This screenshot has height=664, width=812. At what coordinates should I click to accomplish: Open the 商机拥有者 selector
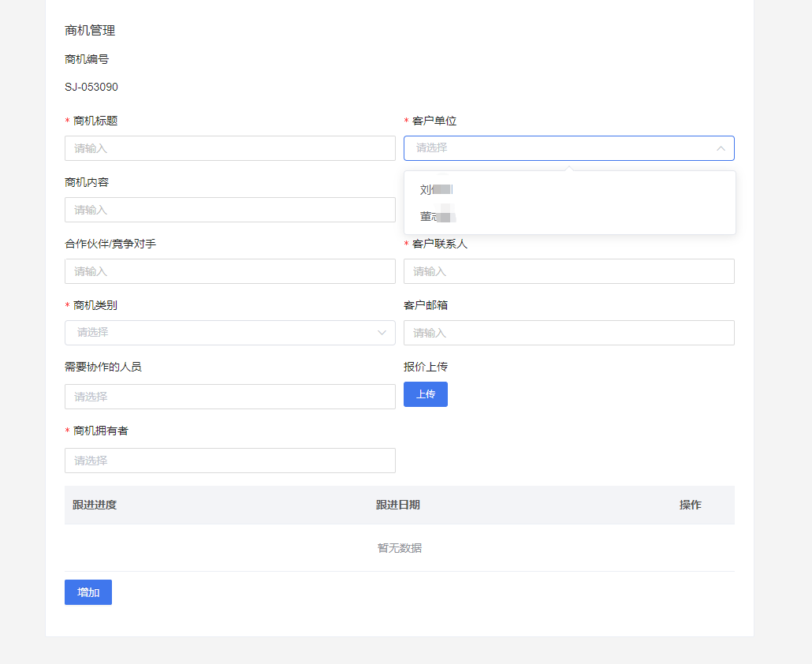pos(230,461)
